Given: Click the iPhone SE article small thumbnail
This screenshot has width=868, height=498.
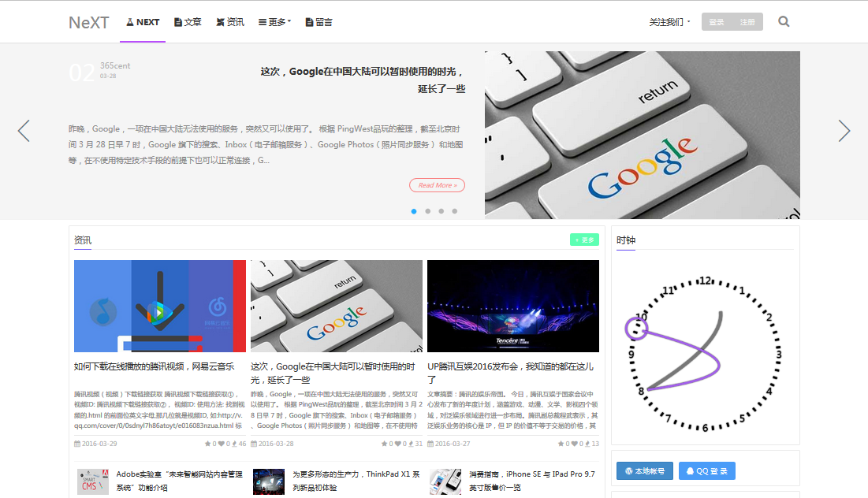Looking at the screenshot, I should click(445, 481).
